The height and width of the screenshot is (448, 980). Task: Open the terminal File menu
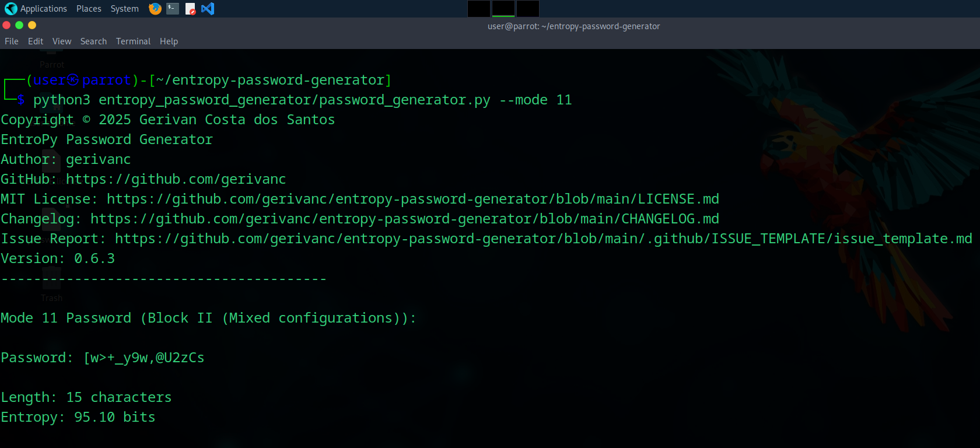click(12, 41)
